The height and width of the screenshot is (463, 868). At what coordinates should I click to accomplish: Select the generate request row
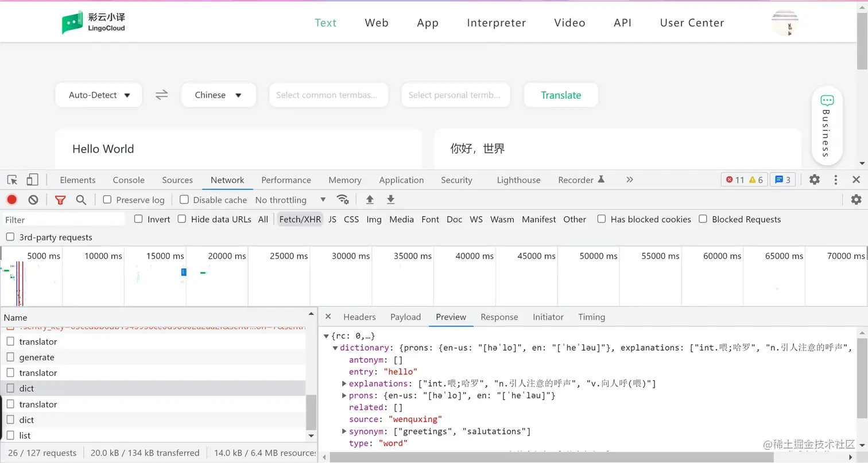point(153,357)
